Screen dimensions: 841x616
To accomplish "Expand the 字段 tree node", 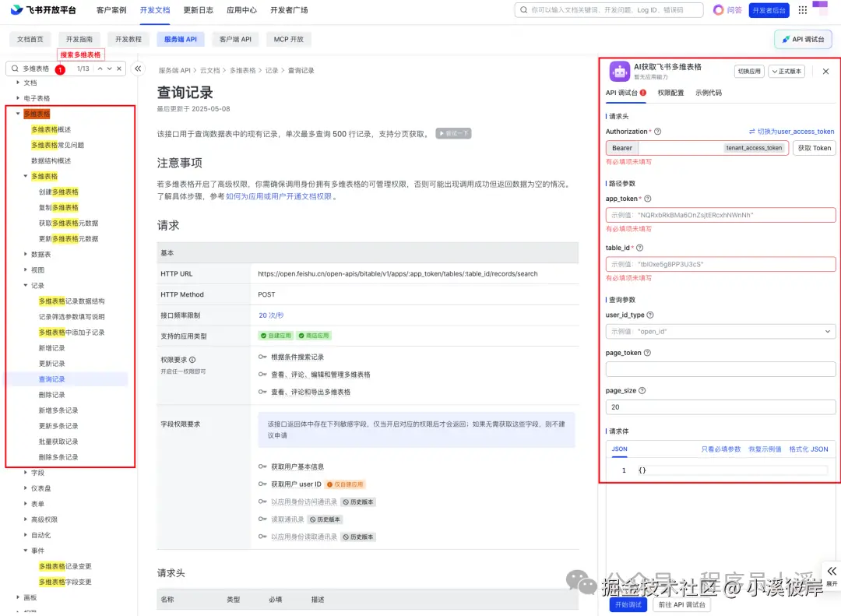I will tap(26, 473).
